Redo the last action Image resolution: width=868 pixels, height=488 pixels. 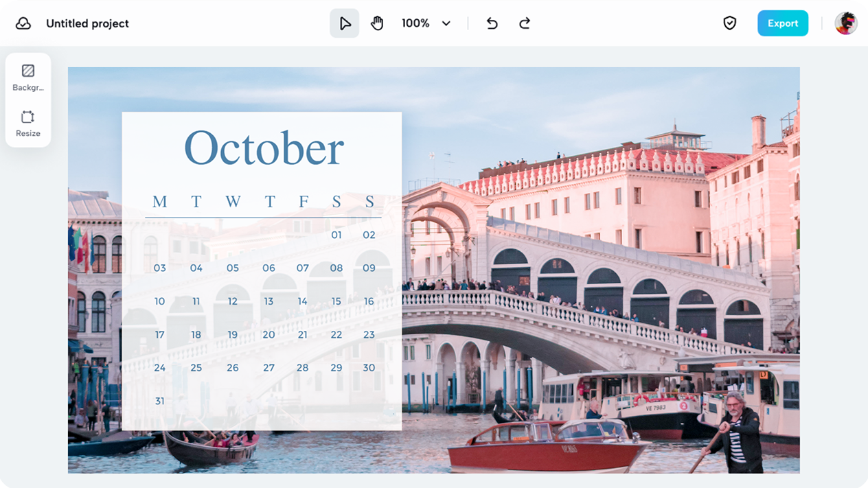tap(525, 23)
